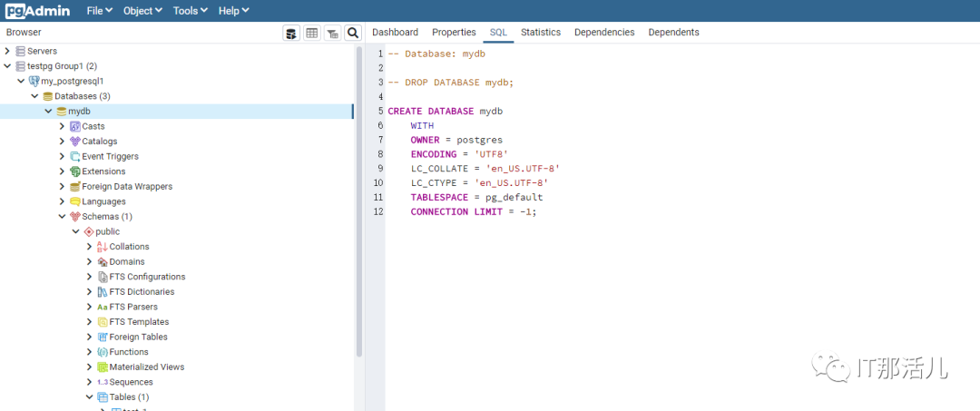980x411 pixels.
Task: Click the Query Tool toolbar icon
Action: tap(291, 33)
